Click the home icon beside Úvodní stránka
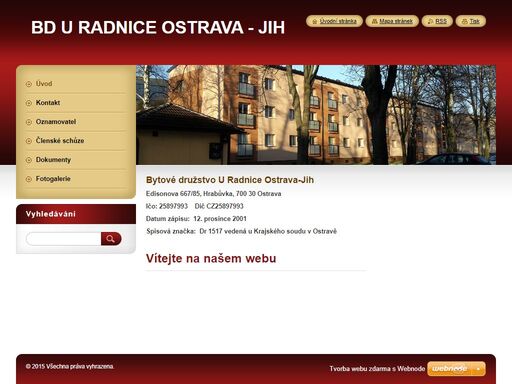 pos(314,22)
